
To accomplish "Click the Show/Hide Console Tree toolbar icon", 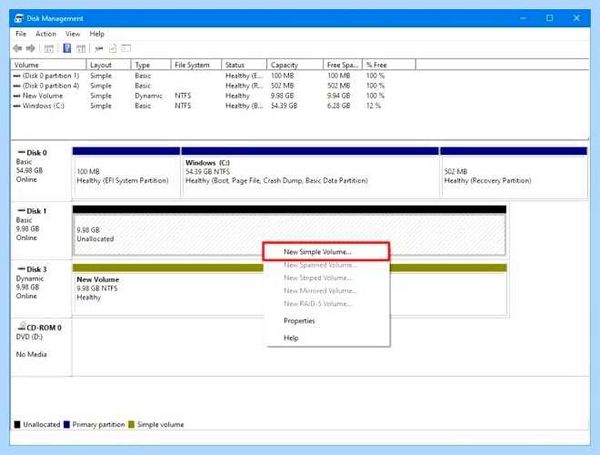I will (49, 49).
